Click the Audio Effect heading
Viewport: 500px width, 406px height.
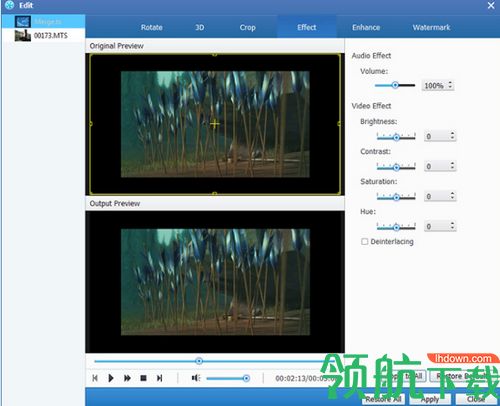point(371,56)
